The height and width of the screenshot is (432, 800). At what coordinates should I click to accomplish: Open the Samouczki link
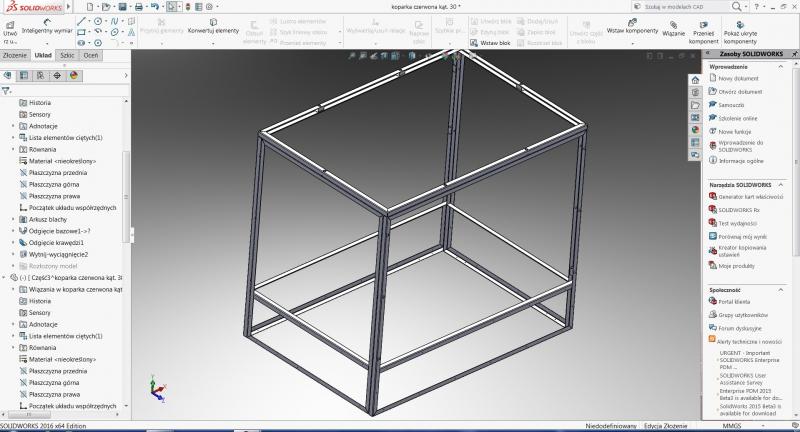(731, 105)
